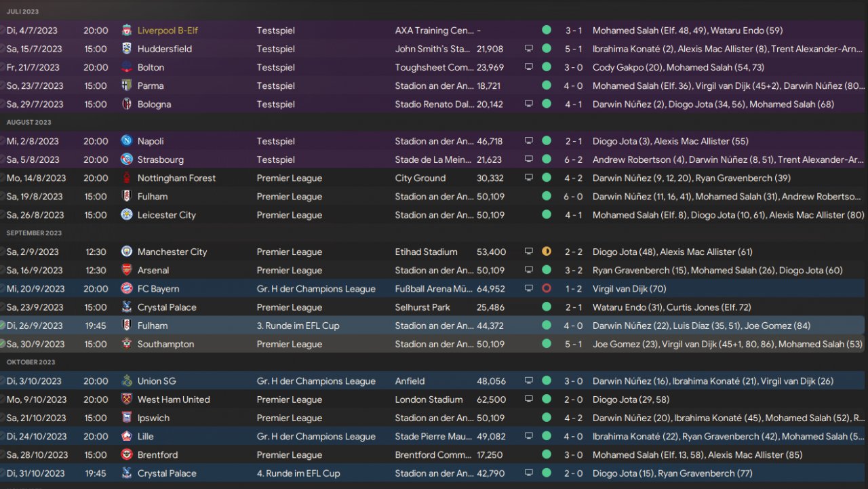Click the Lille club crest

(126, 436)
